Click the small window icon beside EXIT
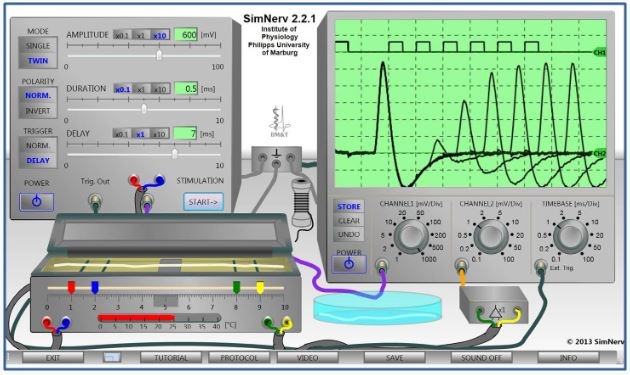Screen dimensions: 630x375 click(112, 357)
